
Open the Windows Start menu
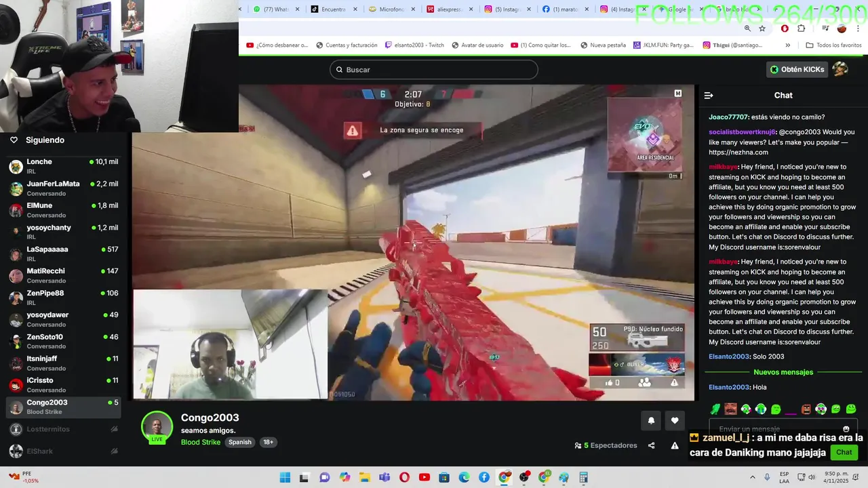285,477
